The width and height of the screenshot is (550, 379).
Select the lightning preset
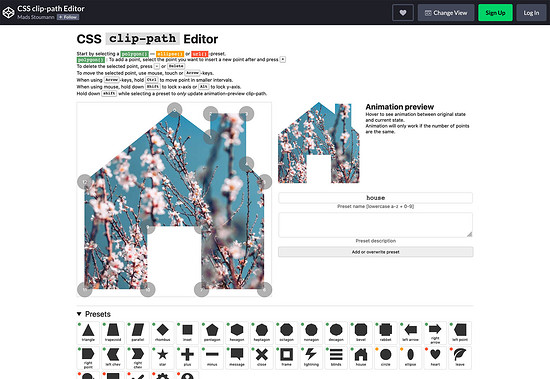tap(311, 358)
